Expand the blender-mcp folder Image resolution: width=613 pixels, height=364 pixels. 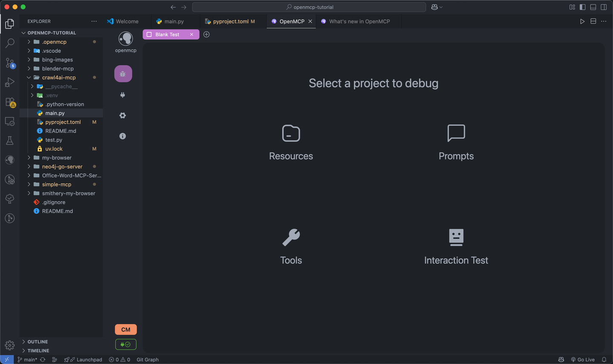click(x=61, y=68)
